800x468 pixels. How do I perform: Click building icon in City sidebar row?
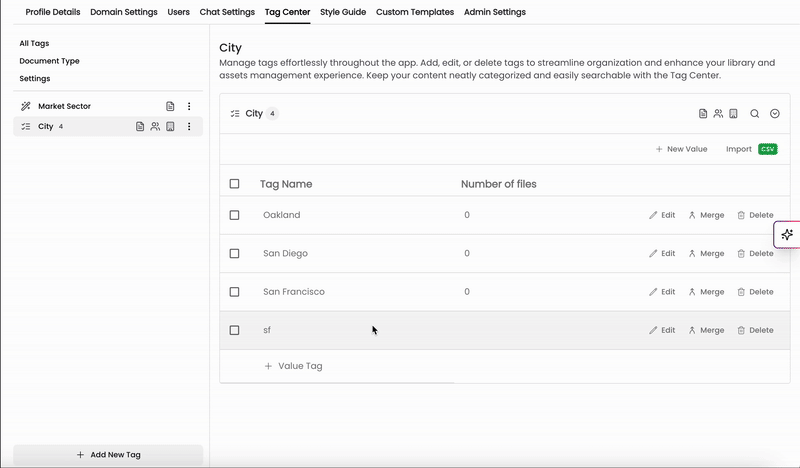point(170,127)
